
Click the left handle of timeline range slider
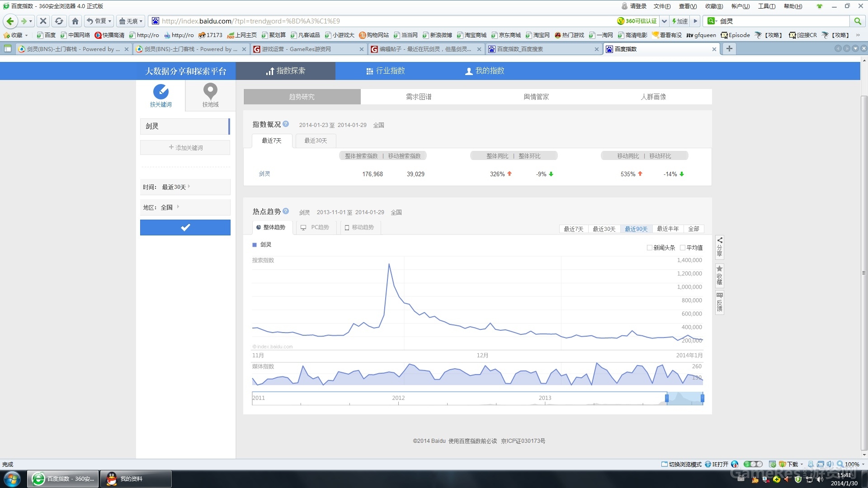point(666,398)
